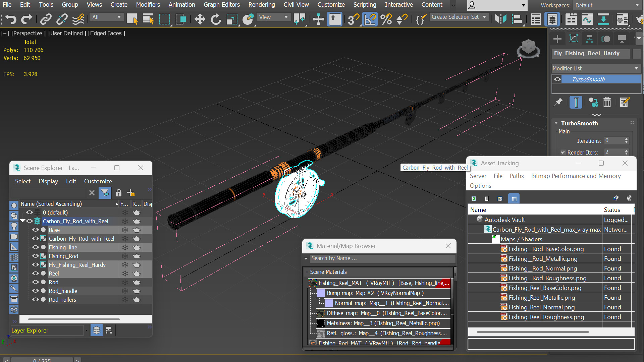The image size is (644, 362).
Task: Open the Modifiers menu
Action: 148,5
